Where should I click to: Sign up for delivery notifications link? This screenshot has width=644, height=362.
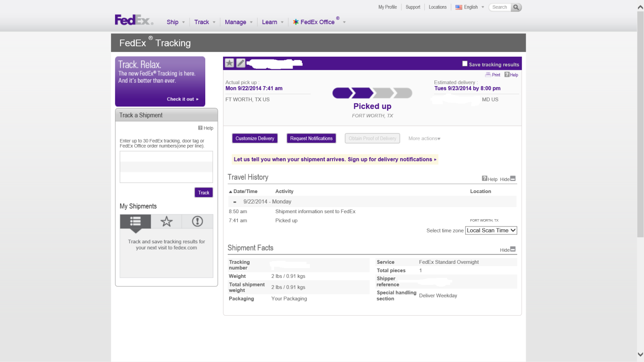click(x=335, y=159)
